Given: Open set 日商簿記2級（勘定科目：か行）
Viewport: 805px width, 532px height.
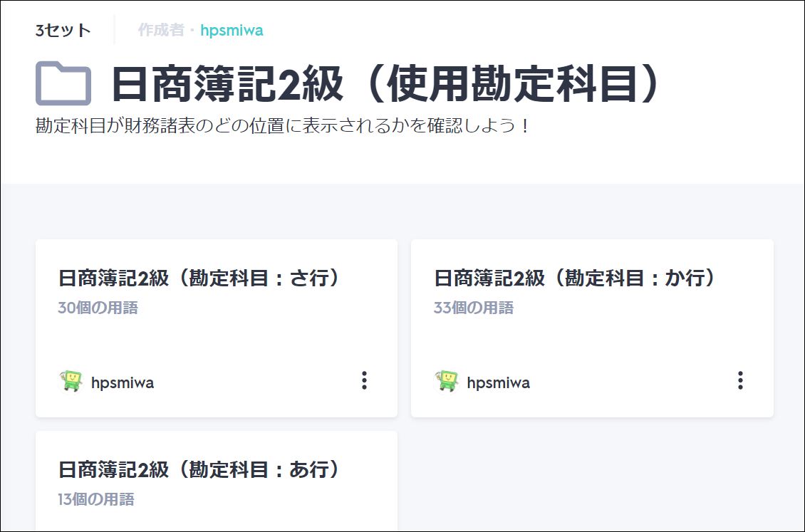Looking at the screenshot, I should pyautogui.click(x=574, y=278).
